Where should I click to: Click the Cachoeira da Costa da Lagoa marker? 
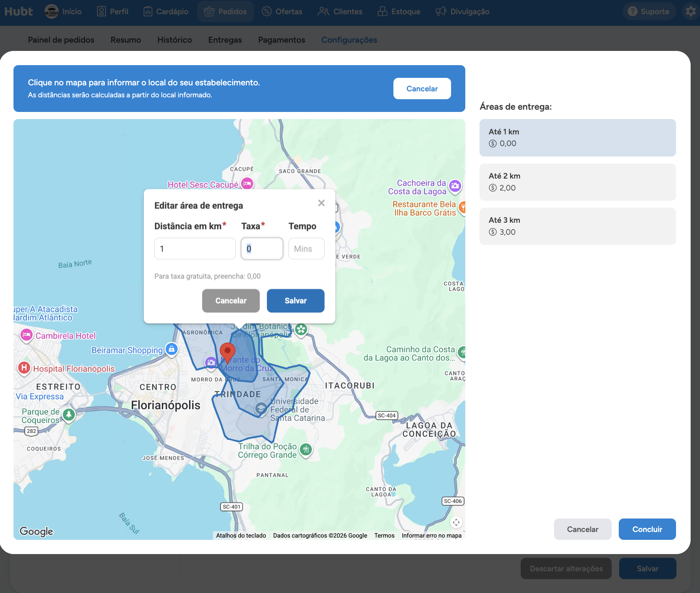[x=455, y=186]
